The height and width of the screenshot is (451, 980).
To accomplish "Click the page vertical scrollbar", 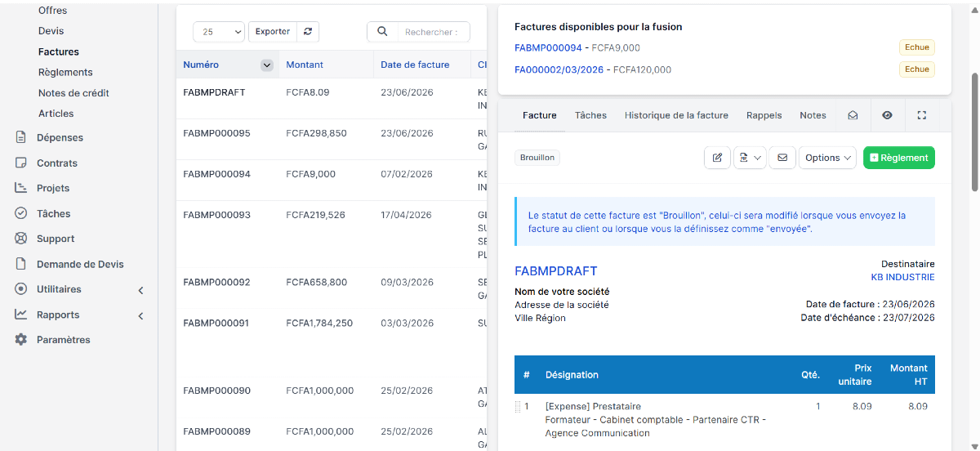I will click(974, 132).
